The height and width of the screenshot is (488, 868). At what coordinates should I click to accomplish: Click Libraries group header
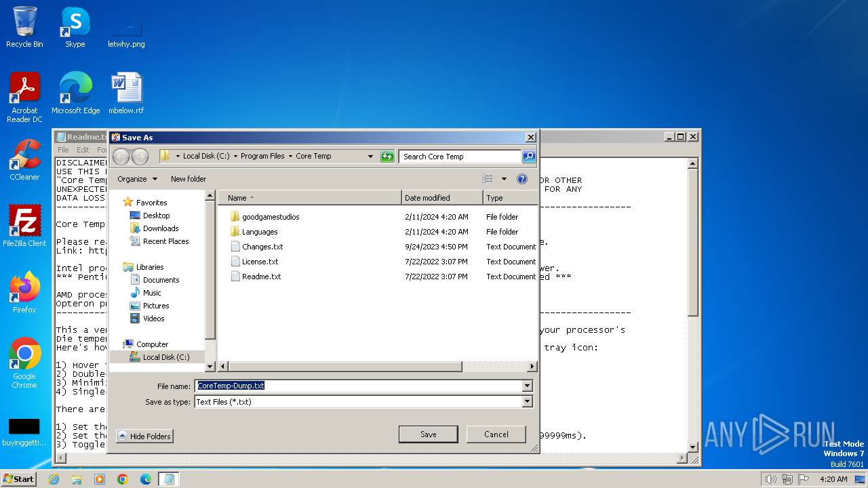(x=149, y=267)
